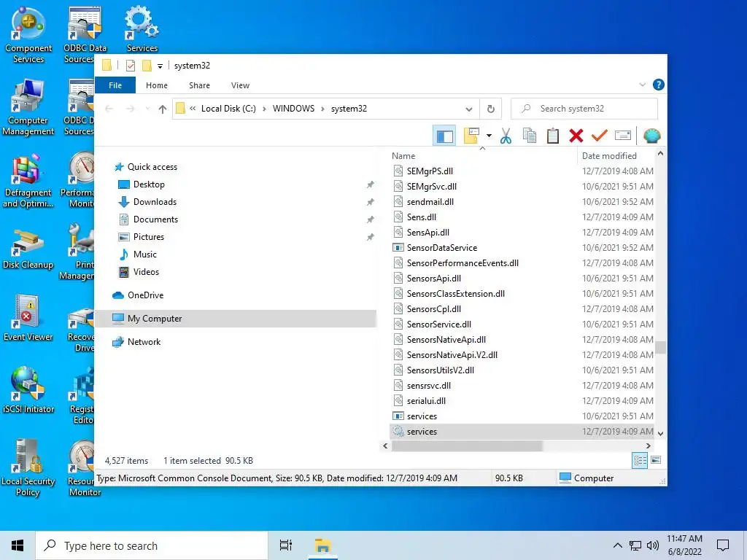Image resolution: width=747 pixels, height=560 pixels.
Task: Select the SensorsApi.dll file
Action: [434, 279]
